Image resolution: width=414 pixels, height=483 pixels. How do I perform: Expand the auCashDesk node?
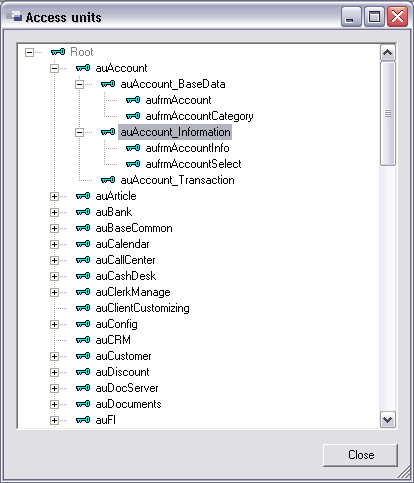click(x=54, y=276)
